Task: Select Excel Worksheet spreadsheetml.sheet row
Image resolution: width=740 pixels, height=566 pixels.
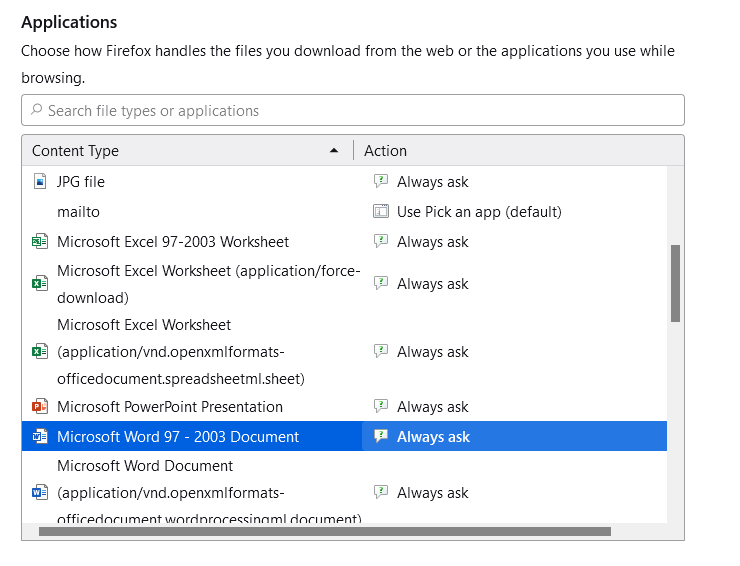Action: coord(344,352)
